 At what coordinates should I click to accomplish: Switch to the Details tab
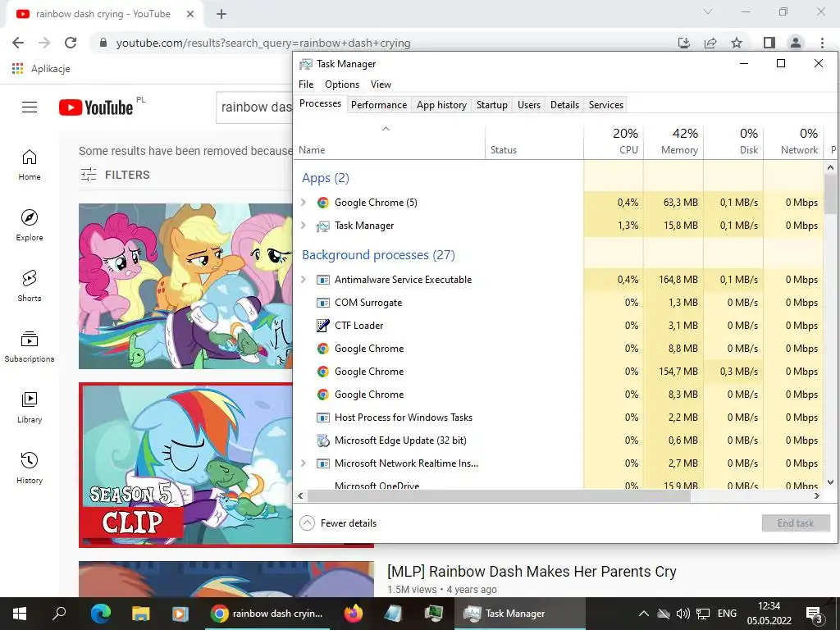(564, 105)
